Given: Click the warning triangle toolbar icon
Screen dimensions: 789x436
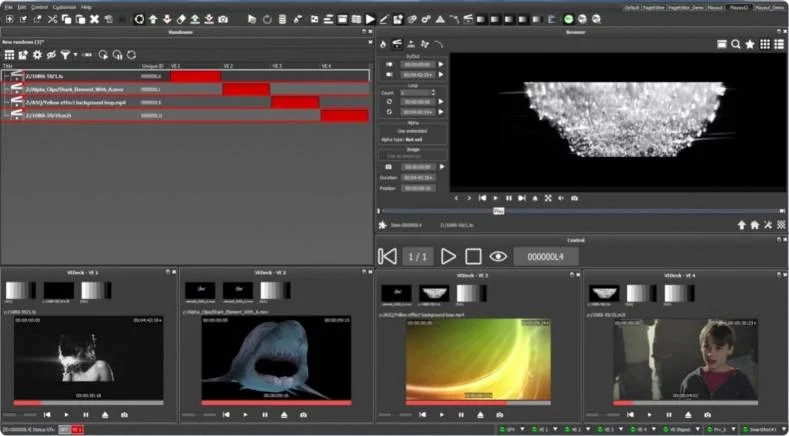Looking at the screenshot, I should tap(440, 20).
